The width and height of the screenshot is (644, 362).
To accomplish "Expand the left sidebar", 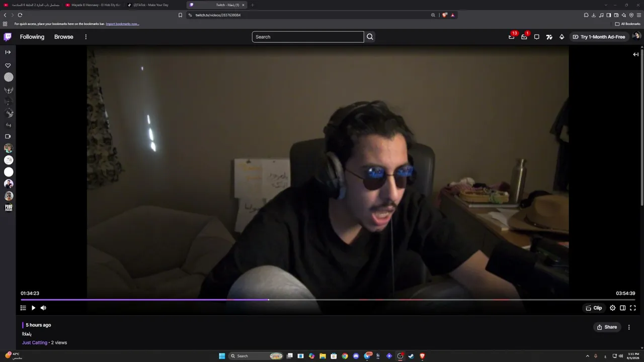I will pos(8,52).
